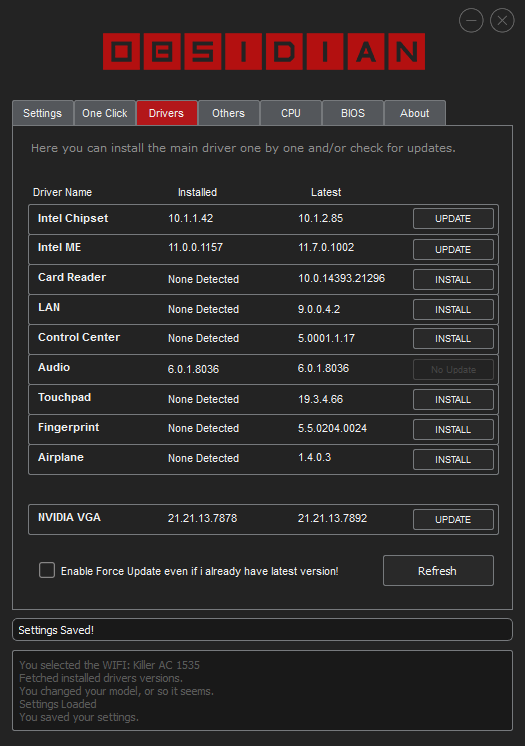Click latest version 21.21.13.7892
The image size is (525, 746).
click(332, 518)
